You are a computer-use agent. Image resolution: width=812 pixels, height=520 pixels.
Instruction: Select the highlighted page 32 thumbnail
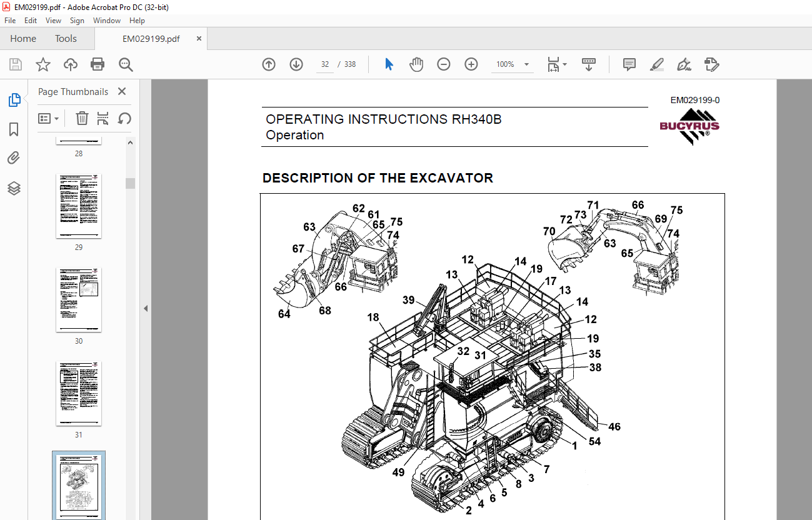coord(79,486)
